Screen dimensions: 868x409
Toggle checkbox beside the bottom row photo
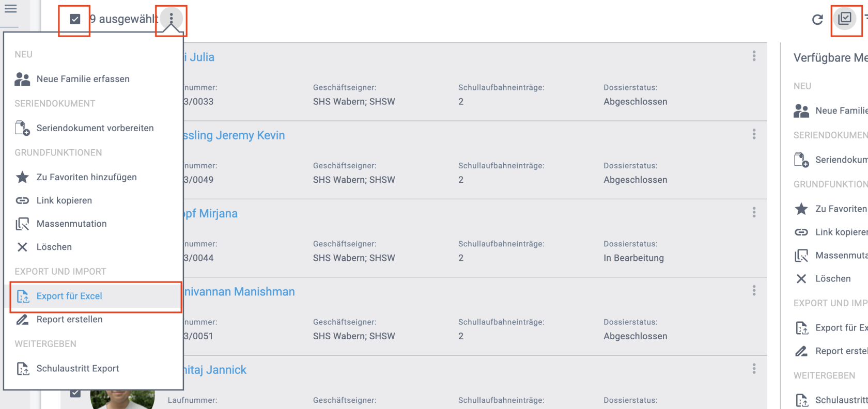point(75,394)
